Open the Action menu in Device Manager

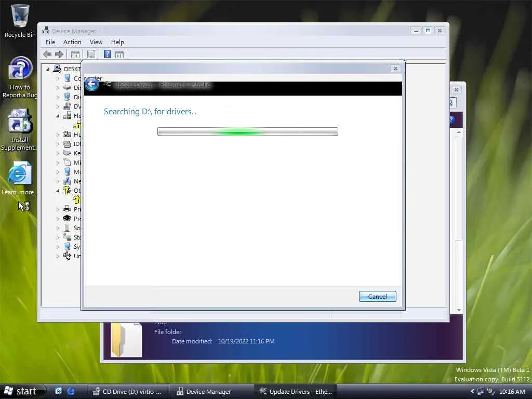pyautogui.click(x=72, y=42)
